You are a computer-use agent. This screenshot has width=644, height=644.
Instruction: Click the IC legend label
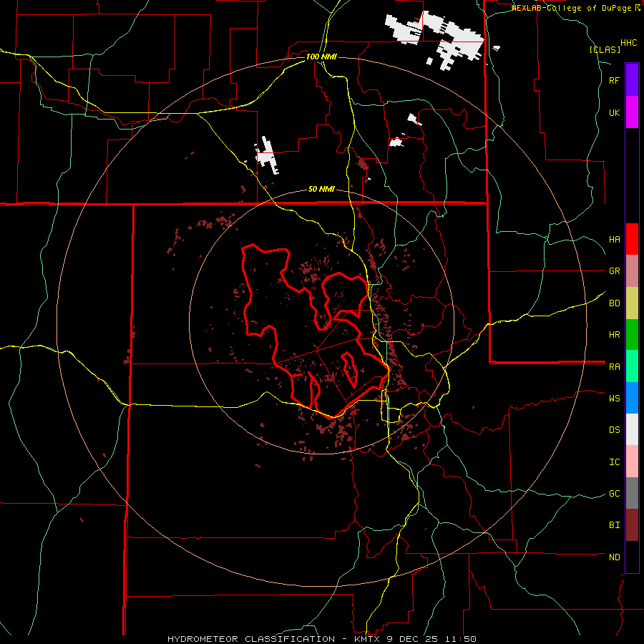tap(615, 462)
